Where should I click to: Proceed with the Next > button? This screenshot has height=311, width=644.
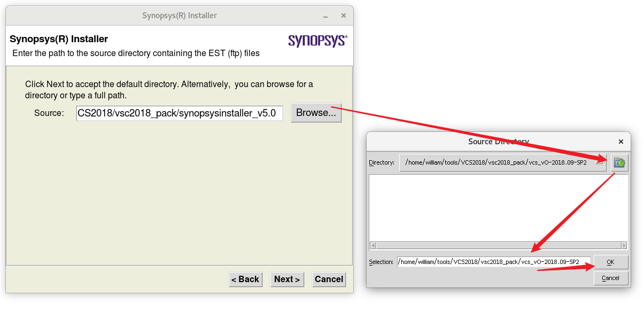[287, 279]
